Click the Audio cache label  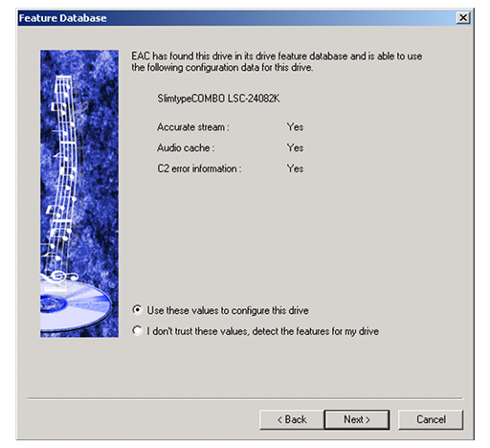point(186,147)
